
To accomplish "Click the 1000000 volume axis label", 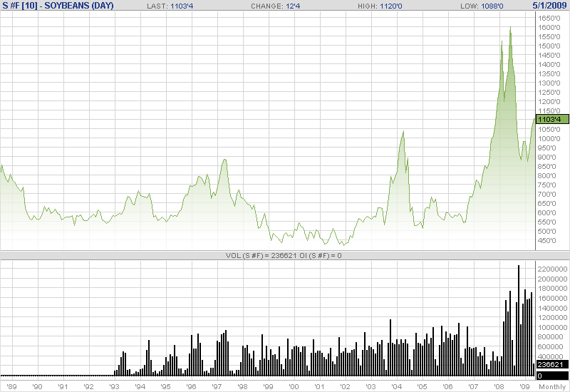I will 552,327.
